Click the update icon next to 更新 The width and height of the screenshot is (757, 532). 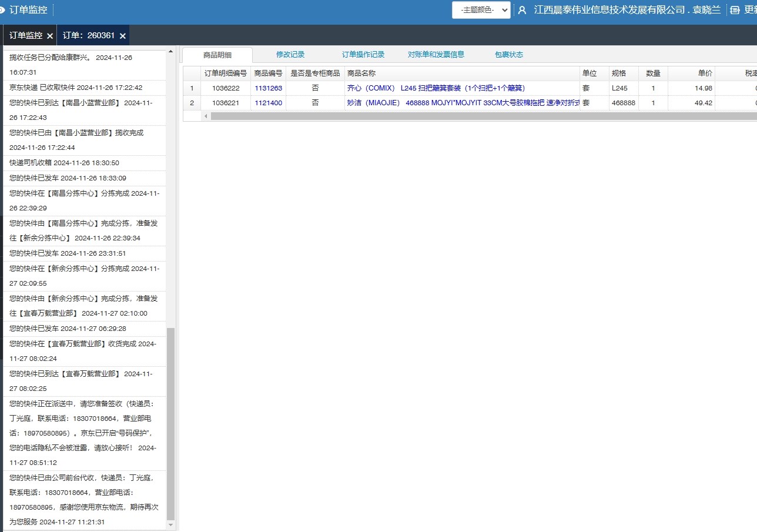(x=734, y=10)
